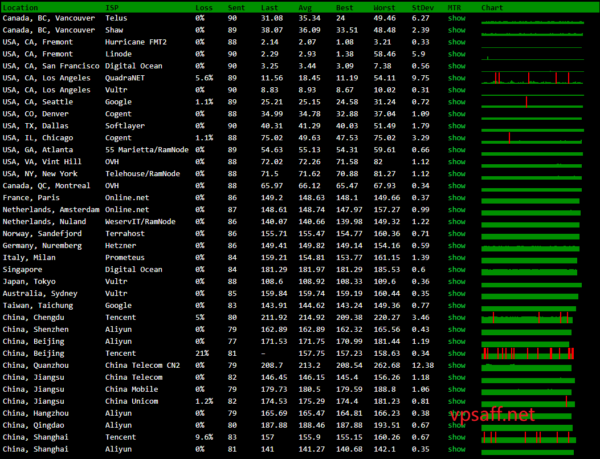Select Netherlands, Amsterdam location text
Screen dimensions: 600x459
pos(51,210)
